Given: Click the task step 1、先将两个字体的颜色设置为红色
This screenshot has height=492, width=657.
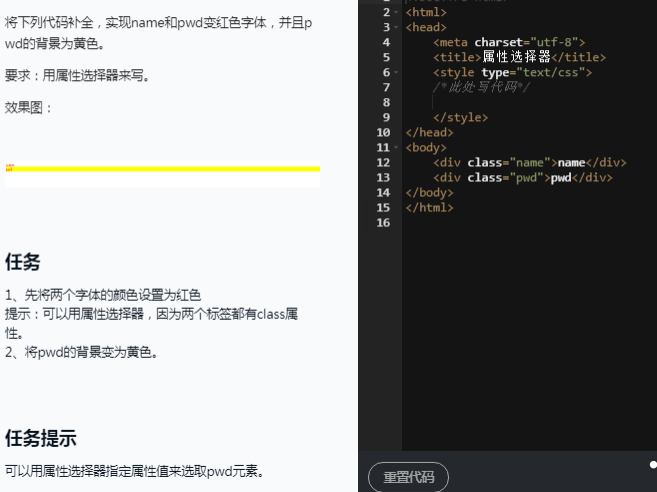Looking at the screenshot, I should [x=103, y=295].
